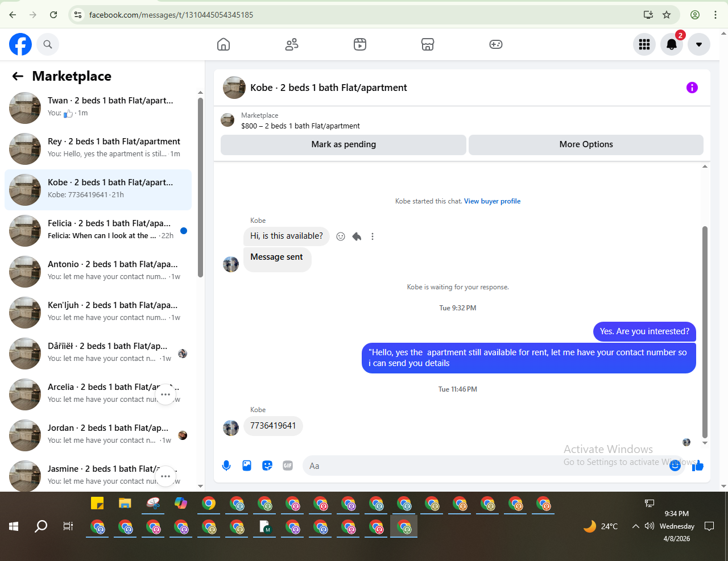Open volume control in system tray
The width and height of the screenshot is (728, 561).
tap(650, 526)
